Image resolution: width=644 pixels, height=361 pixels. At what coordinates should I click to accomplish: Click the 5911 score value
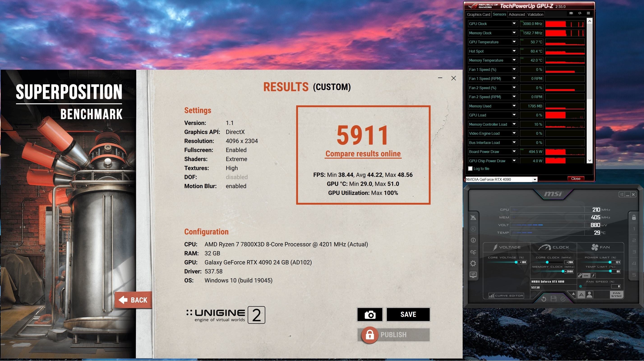click(363, 135)
